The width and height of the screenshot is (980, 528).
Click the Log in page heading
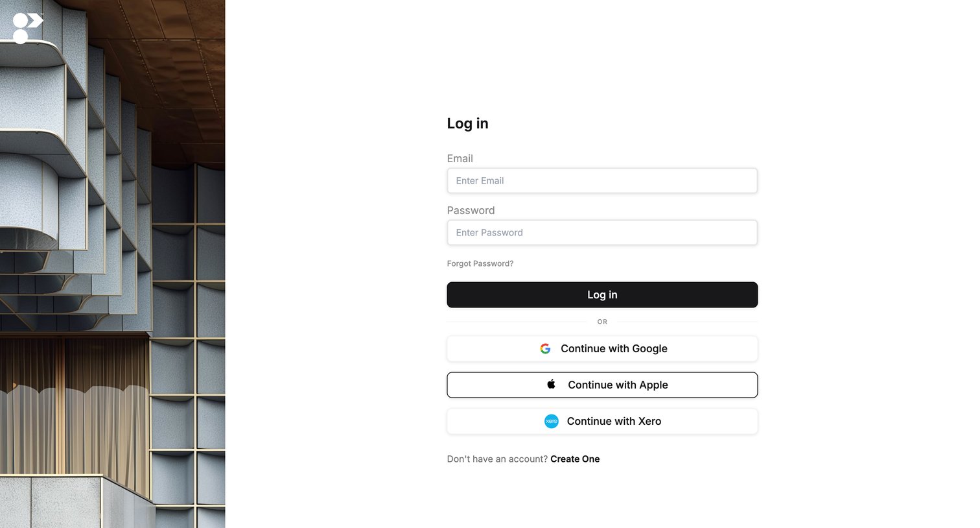click(x=467, y=124)
